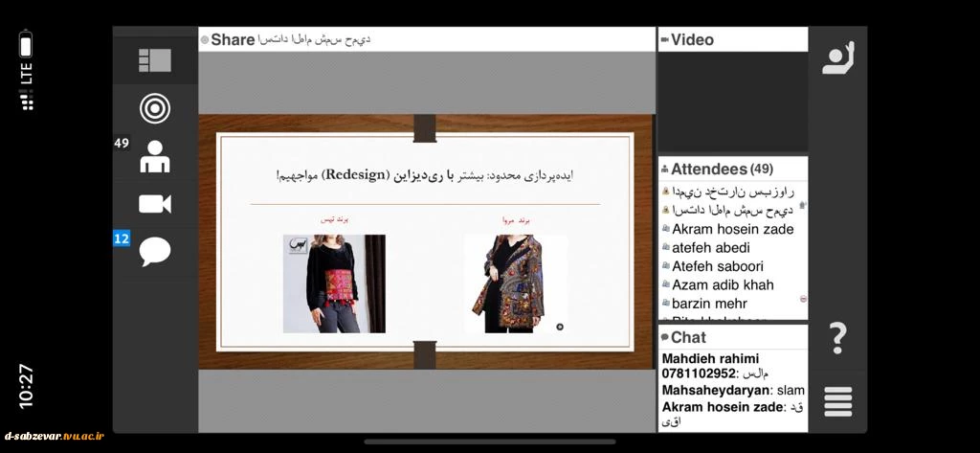Select attendee barzin mehr
This screenshot has width=980, height=453.
coord(709,305)
